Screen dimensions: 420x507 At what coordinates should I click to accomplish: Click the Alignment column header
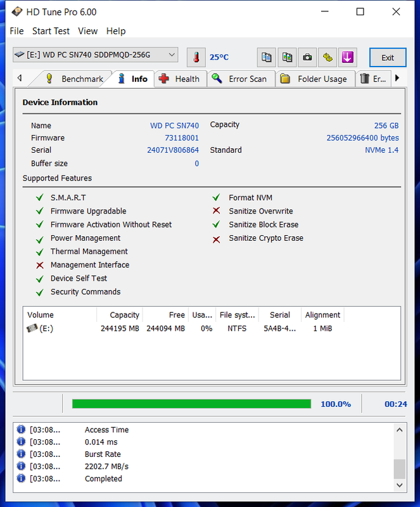322,314
